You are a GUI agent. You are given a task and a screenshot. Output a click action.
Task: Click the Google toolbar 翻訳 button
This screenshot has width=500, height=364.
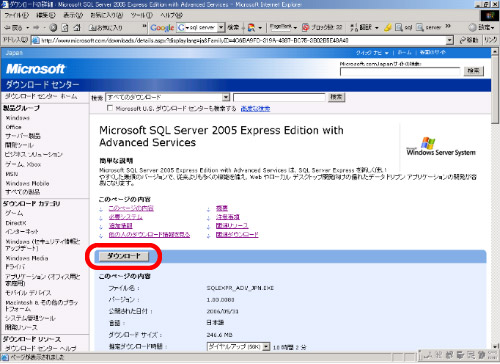click(x=361, y=27)
